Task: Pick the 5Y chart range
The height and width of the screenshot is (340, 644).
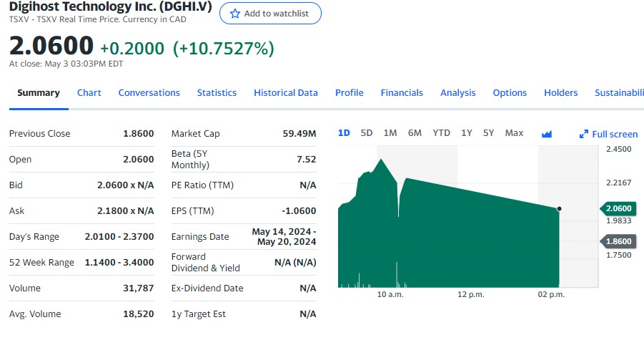Action: click(488, 133)
